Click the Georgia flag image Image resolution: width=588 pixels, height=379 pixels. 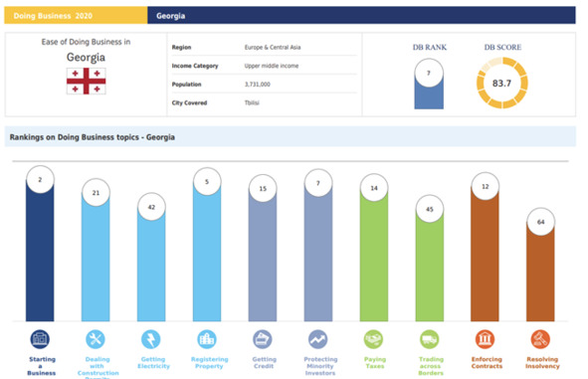[87, 81]
